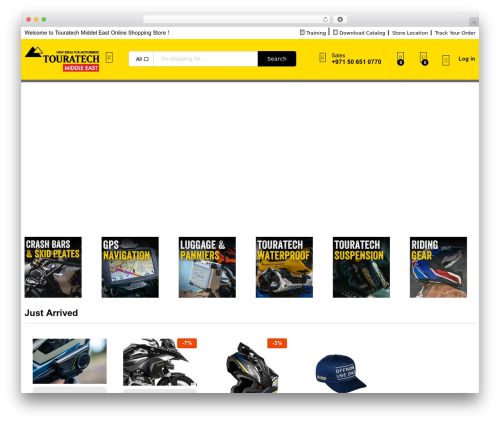Open a new browser tab with plus button
500x423 pixels.
(474, 22)
